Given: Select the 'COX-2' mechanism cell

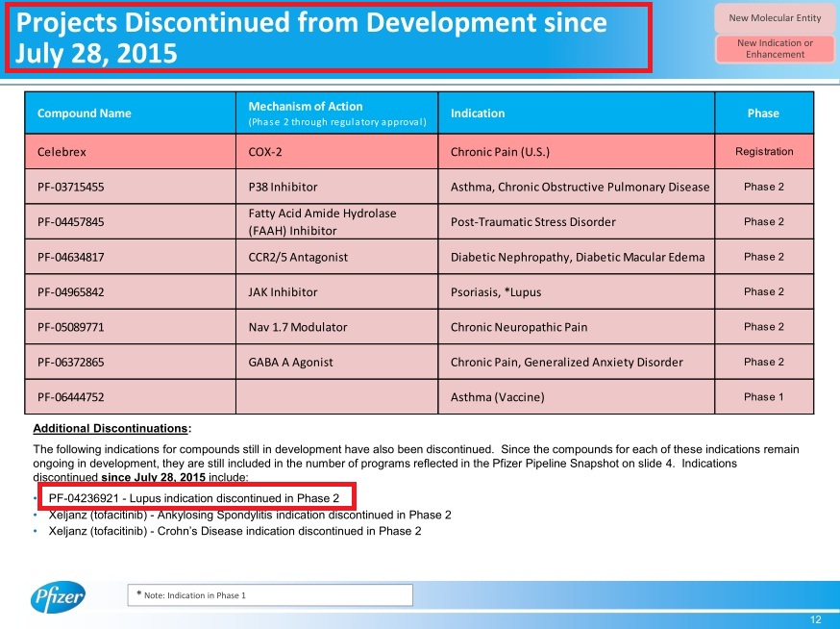Looking at the screenshot, I should [337, 152].
